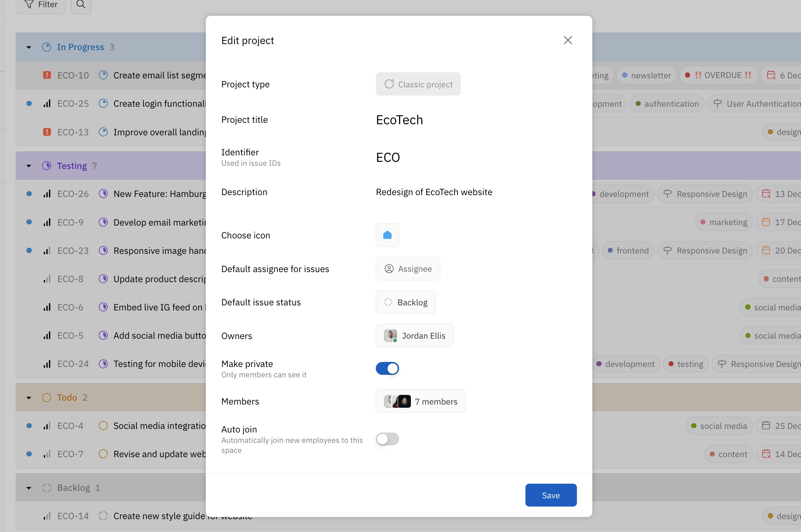The width and height of the screenshot is (801, 532).
Task: Collapse the In Progress group
Action: coord(29,47)
